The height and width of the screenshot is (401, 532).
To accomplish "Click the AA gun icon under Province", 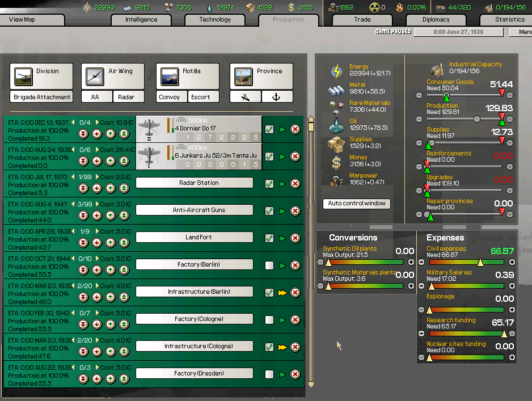I will 245,96.
